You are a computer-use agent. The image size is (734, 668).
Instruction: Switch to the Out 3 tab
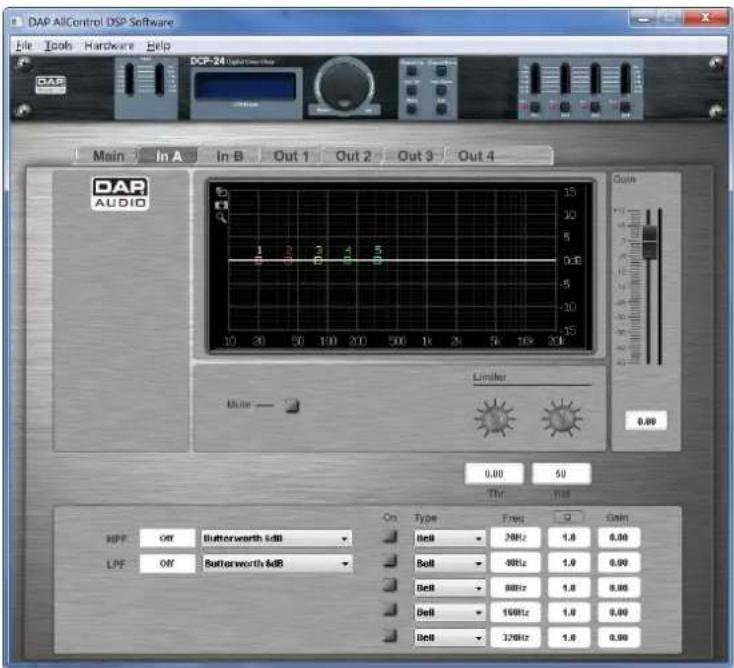(415, 156)
